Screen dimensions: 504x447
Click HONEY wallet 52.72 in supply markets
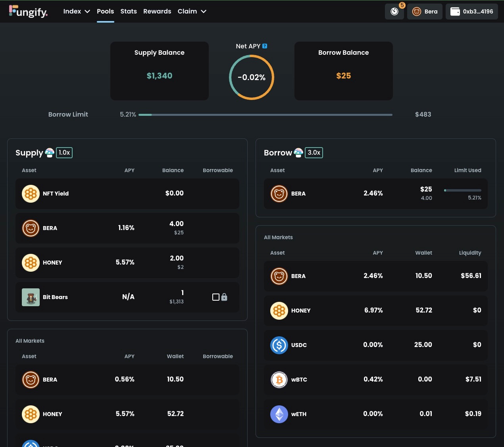click(x=175, y=414)
